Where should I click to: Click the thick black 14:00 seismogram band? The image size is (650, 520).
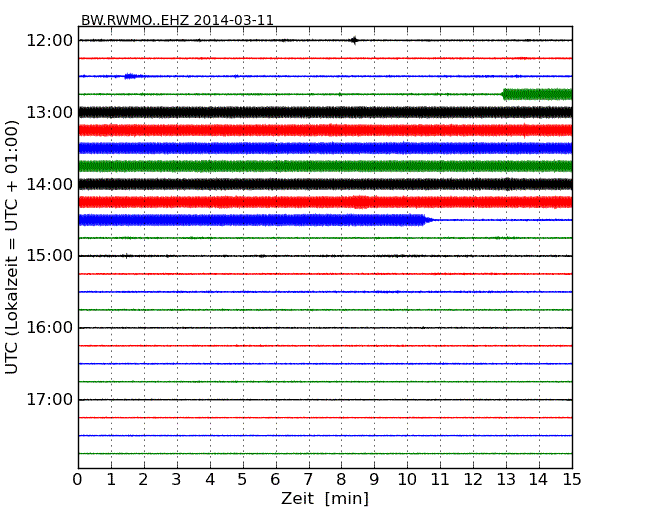pyautogui.click(x=325, y=184)
